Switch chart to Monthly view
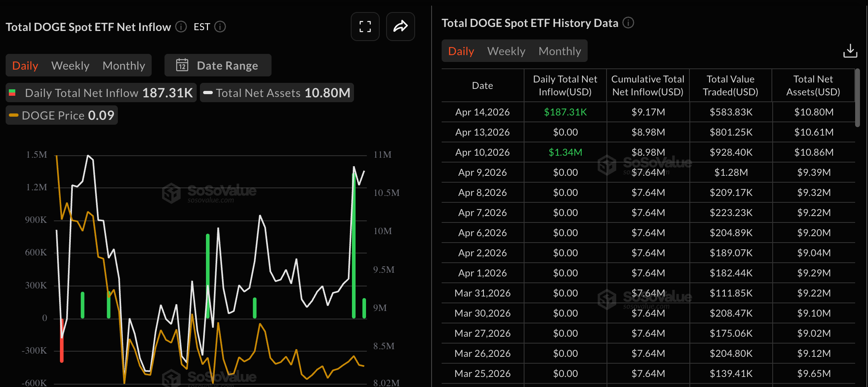The width and height of the screenshot is (868, 387). coord(123,65)
